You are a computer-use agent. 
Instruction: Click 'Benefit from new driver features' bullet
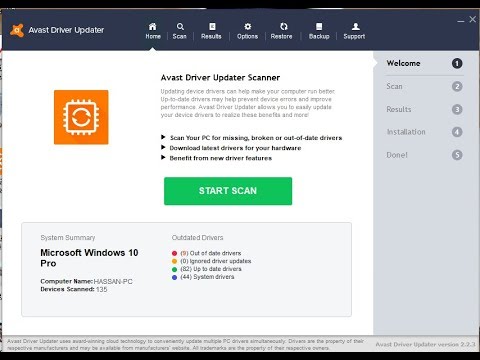click(221, 158)
